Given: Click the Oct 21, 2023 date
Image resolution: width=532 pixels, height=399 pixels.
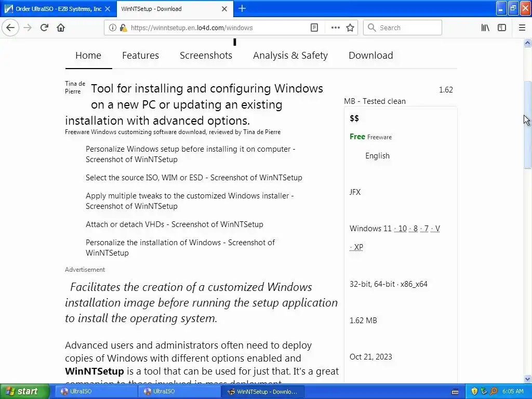Looking at the screenshot, I should point(370,356).
